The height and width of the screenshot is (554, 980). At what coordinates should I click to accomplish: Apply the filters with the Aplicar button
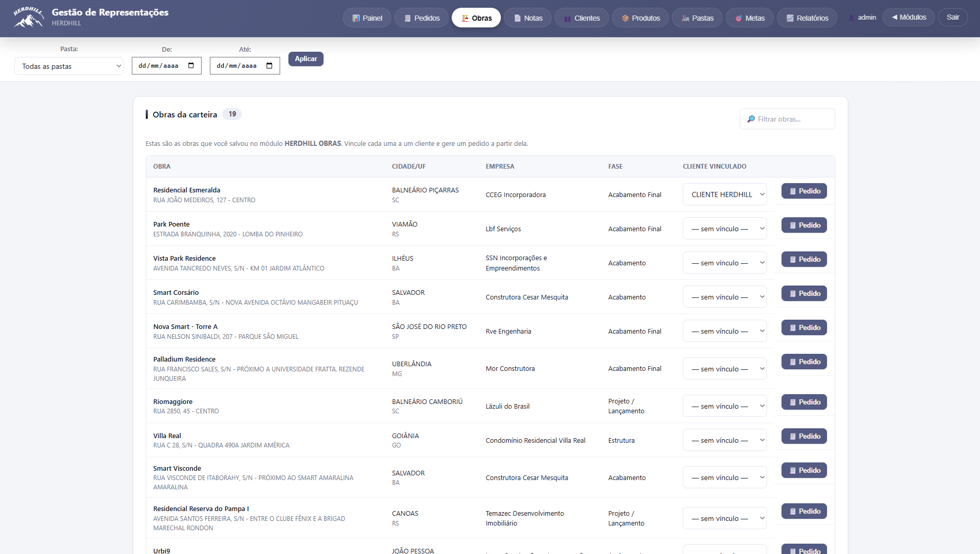click(x=306, y=59)
